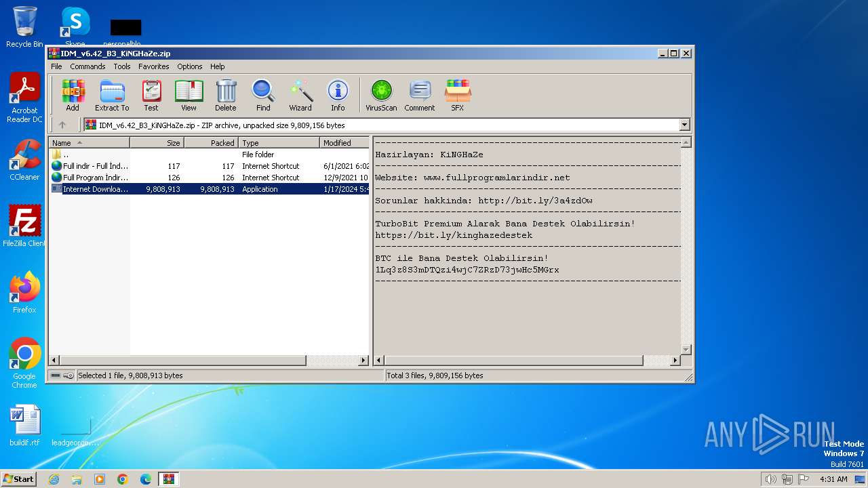Image resolution: width=868 pixels, height=488 pixels.
Task: Click comment pane horizontal scrollbar
Action: tap(513, 361)
